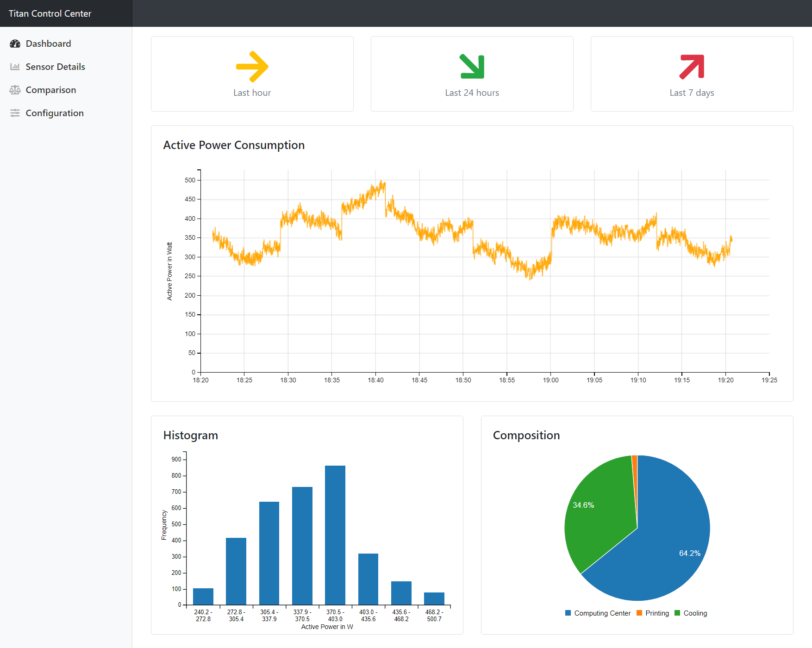
Task: Open the Configuration section
Action: point(55,113)
